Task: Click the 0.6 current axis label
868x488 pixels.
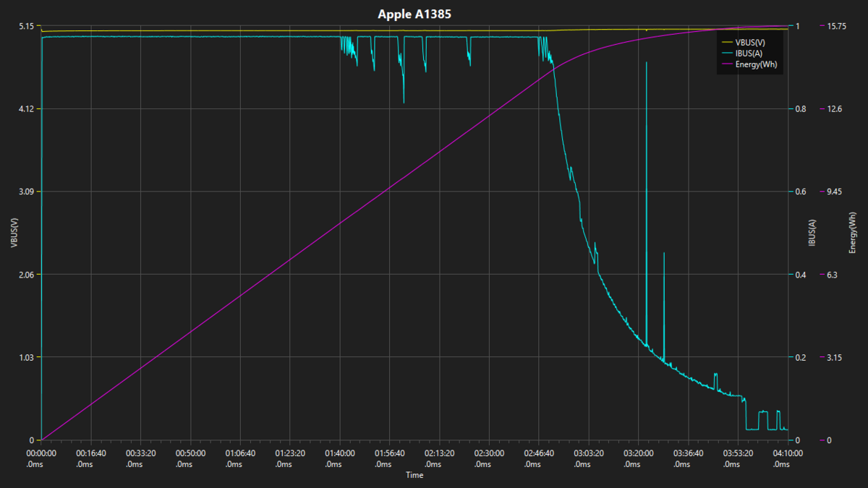Action: (801, 192)
